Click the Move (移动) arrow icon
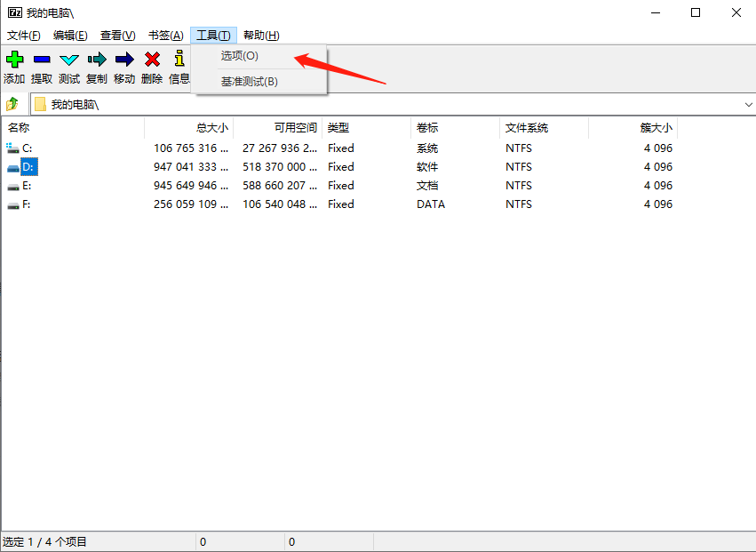The image size is (756, 552). click(x=124, y=60)
